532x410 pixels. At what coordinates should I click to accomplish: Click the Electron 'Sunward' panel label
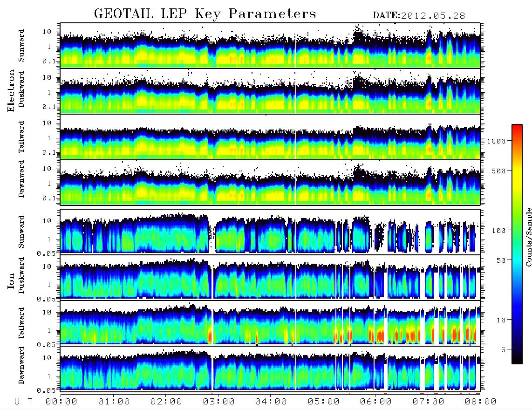click(x=21, y=46)
